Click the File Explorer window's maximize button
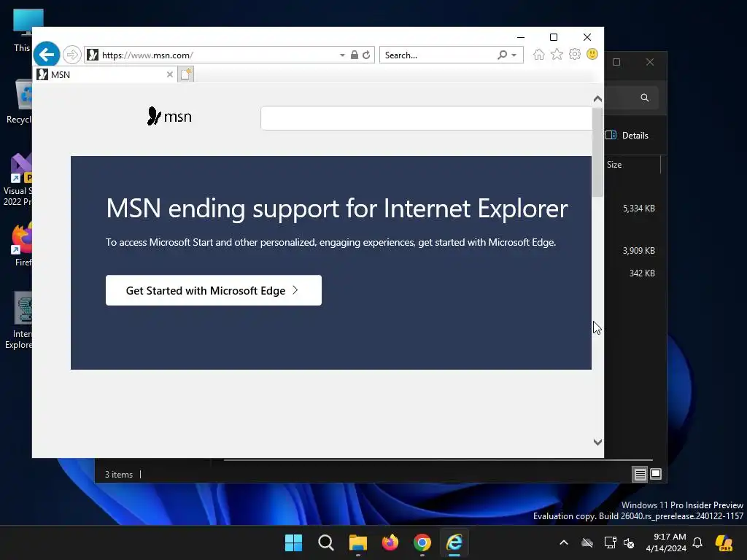747x560 pixels. (616, 62)
